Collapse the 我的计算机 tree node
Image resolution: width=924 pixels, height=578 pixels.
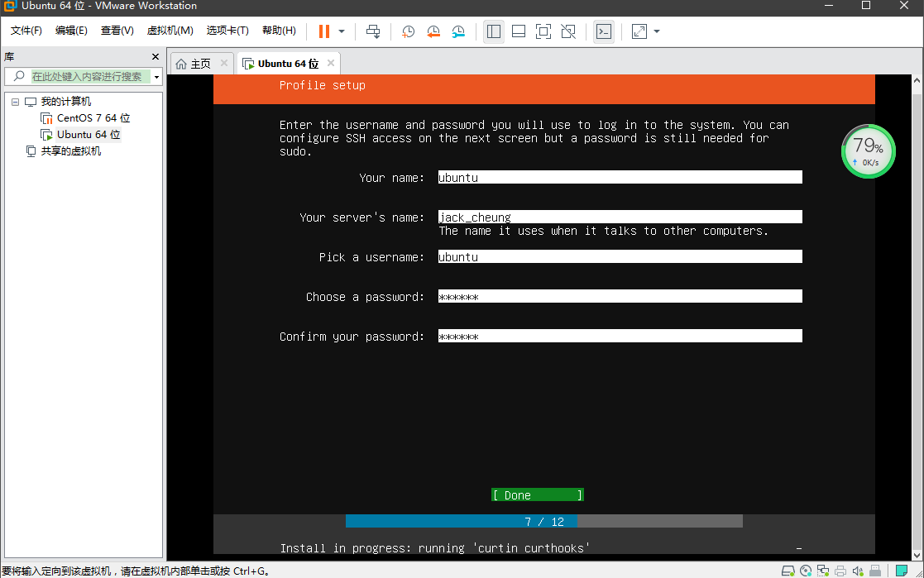[16, 102]
